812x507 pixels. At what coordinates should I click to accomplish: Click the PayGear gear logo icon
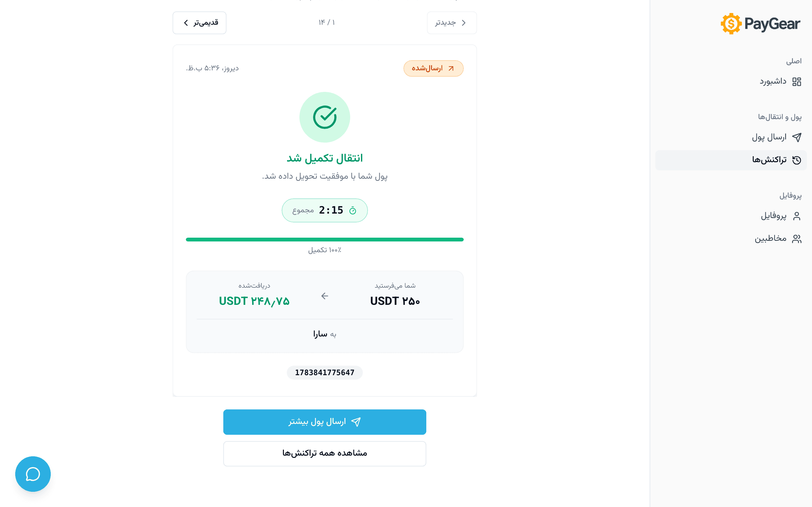[731, 24]
